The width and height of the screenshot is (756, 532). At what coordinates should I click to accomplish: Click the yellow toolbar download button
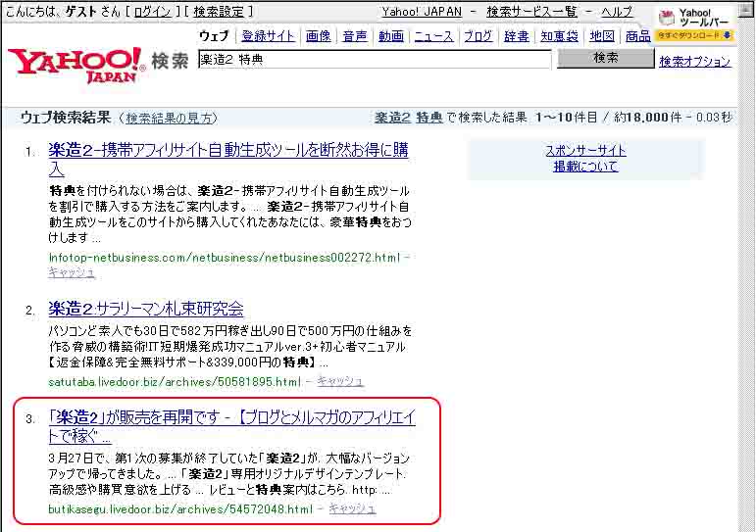pyautogui.click(x=695, y=35)
